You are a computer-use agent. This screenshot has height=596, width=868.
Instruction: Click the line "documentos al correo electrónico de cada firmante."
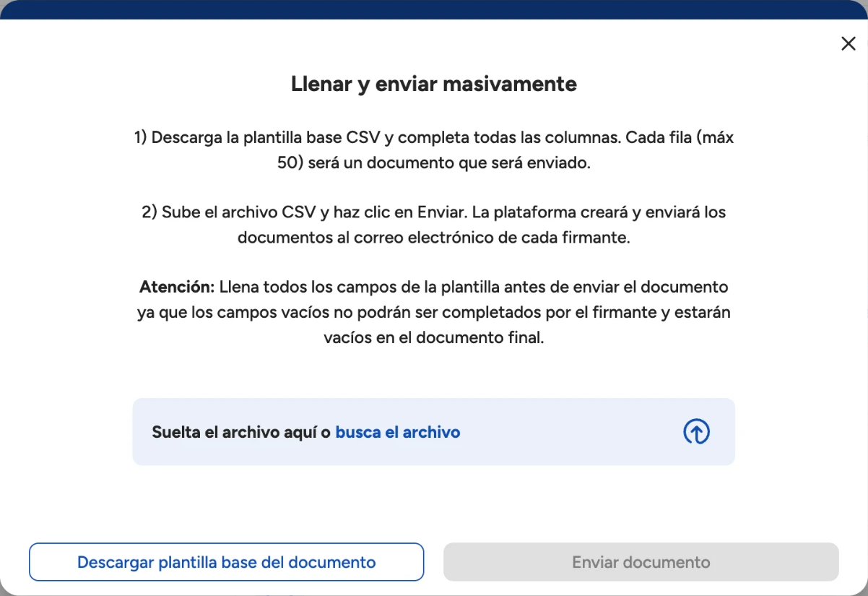click(x=434, y=238)
